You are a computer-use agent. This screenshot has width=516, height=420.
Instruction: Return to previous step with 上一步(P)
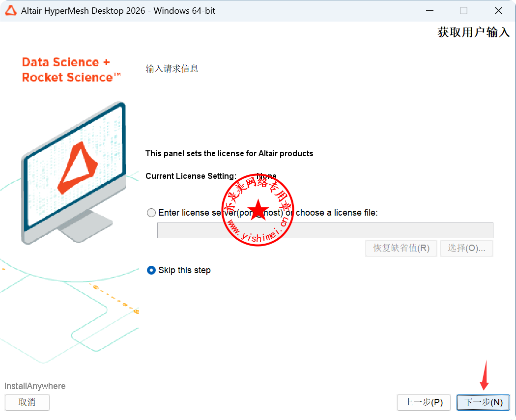point(424,402)
